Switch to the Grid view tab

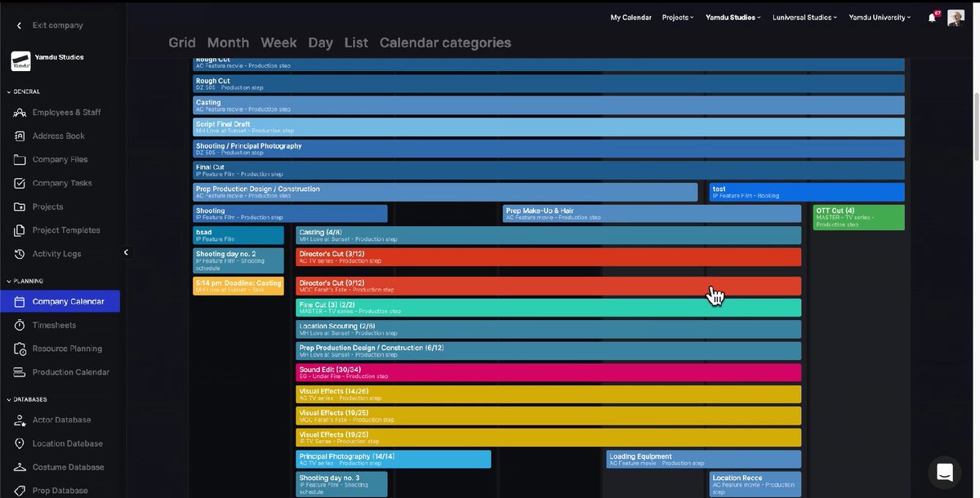click(181, 42)
